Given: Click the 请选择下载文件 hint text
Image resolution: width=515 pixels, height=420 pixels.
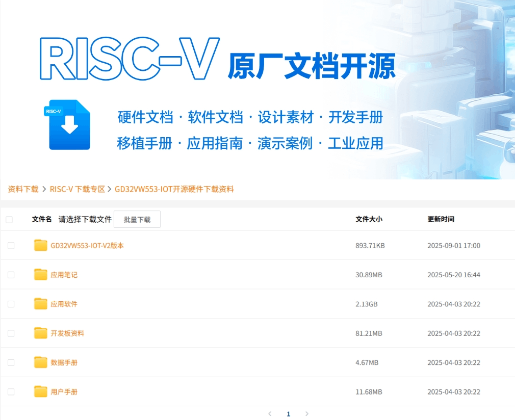Looking at the screenshot, I should click(x=85, y=219).
